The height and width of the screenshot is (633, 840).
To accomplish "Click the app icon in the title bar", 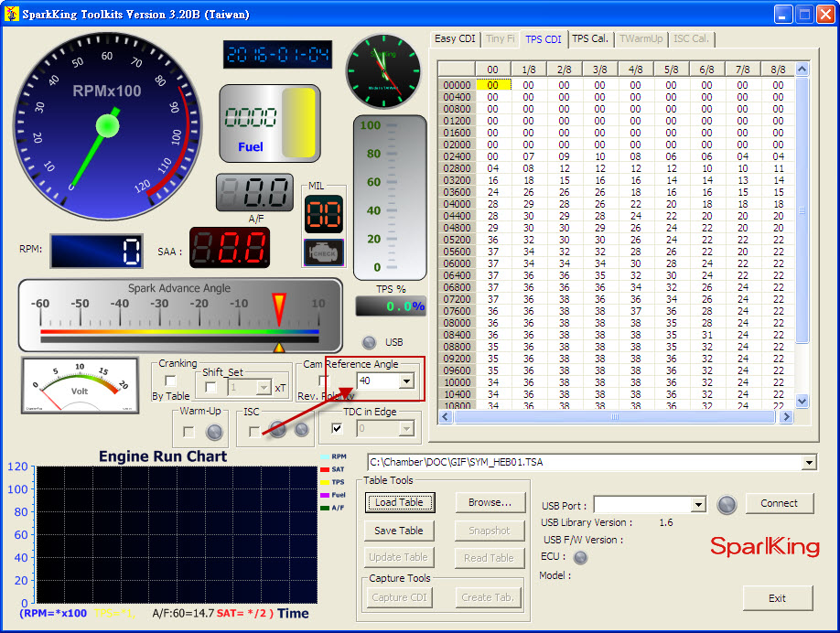I will (x=12, y=14).
